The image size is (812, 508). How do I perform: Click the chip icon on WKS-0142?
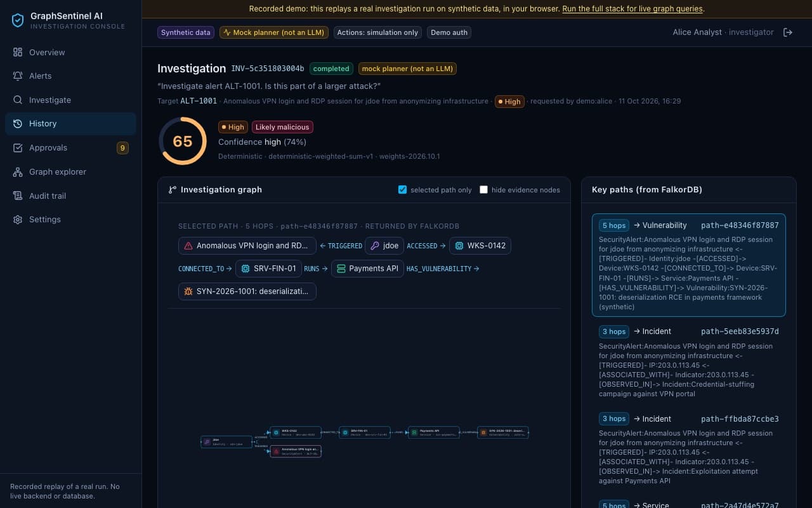pyautogui.click(x=459, y=246)
